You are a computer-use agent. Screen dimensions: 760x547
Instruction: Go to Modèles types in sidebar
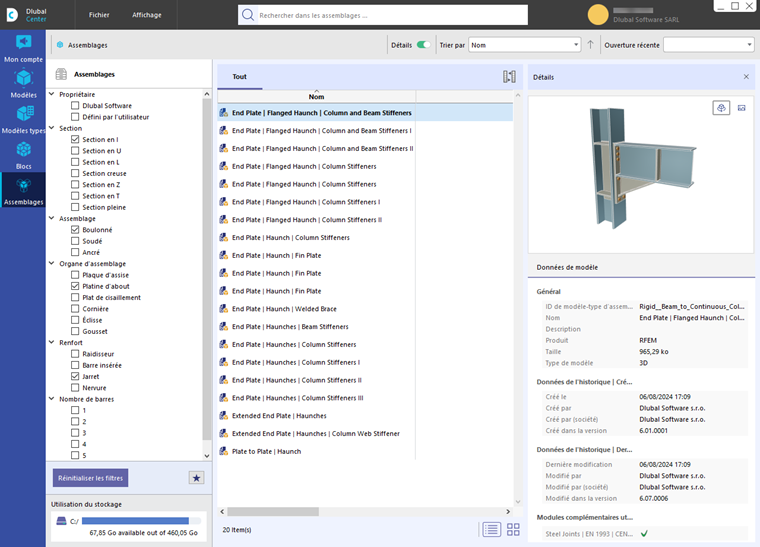click(23, 120)
